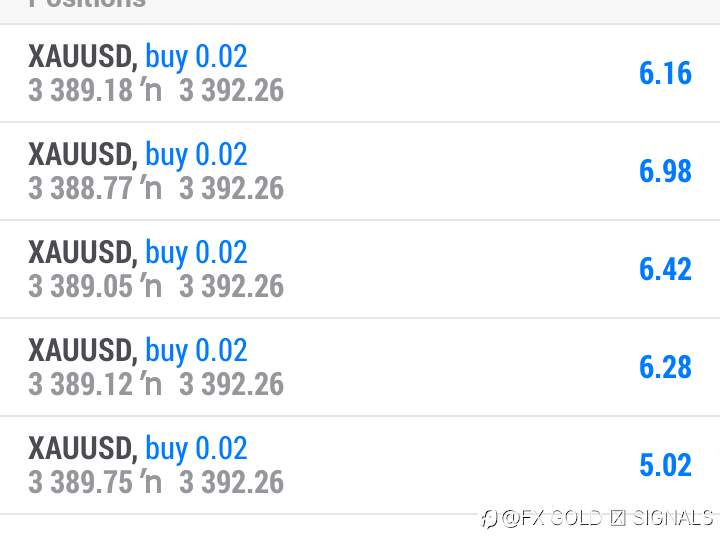The height and width of the screenshot is (552, 720).
Task: Tap buy 0.02 in the first position row
Action: [197, 57]
